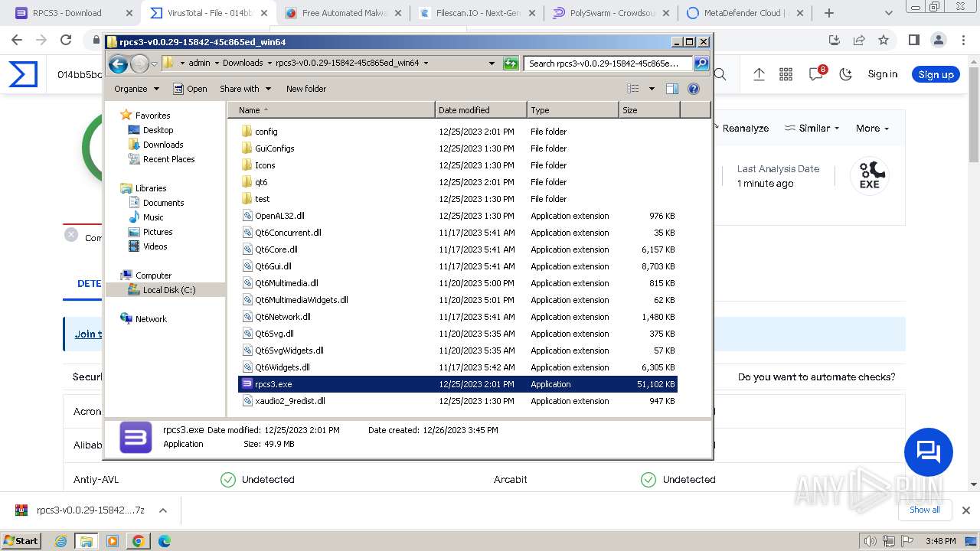Viewport: 980px width, 551px height.
Task: Select xaudio2_9redist.dll file
Action: point(289,401)
